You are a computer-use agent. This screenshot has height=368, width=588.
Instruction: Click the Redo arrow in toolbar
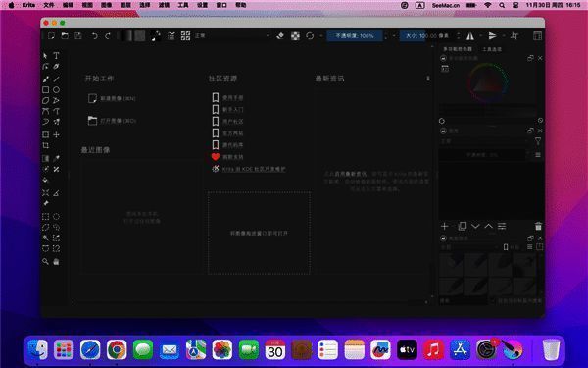(108, 36)
